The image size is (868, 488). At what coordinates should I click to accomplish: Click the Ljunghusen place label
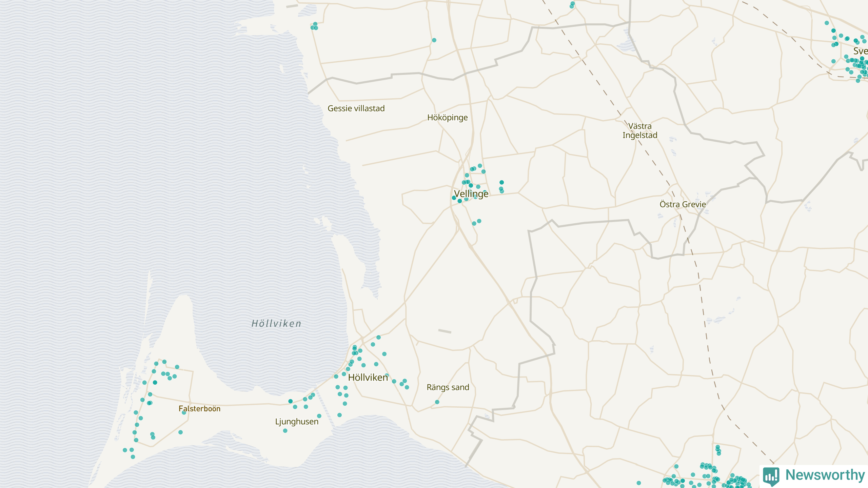tap(297, 421)
